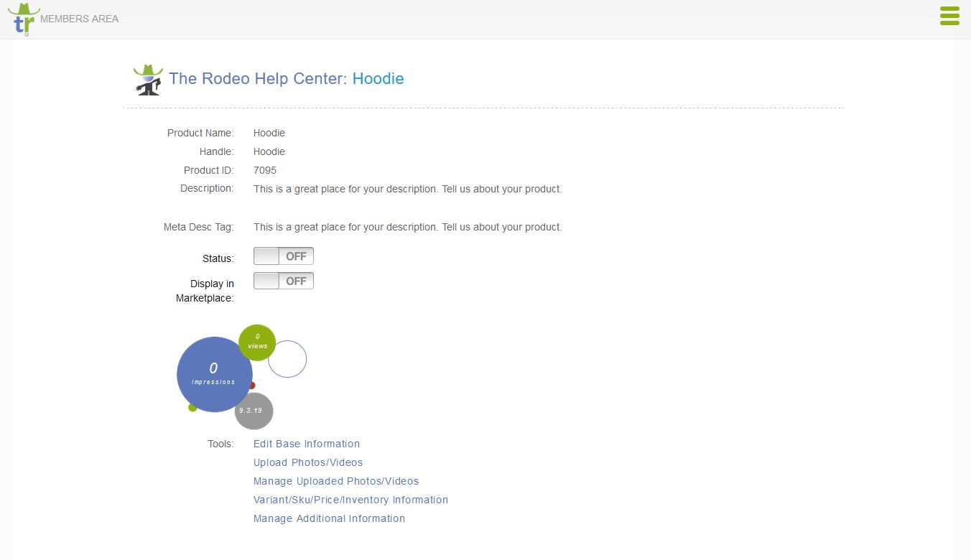
Task: Click the empty white outlined bubble
Action: (287, 359)
